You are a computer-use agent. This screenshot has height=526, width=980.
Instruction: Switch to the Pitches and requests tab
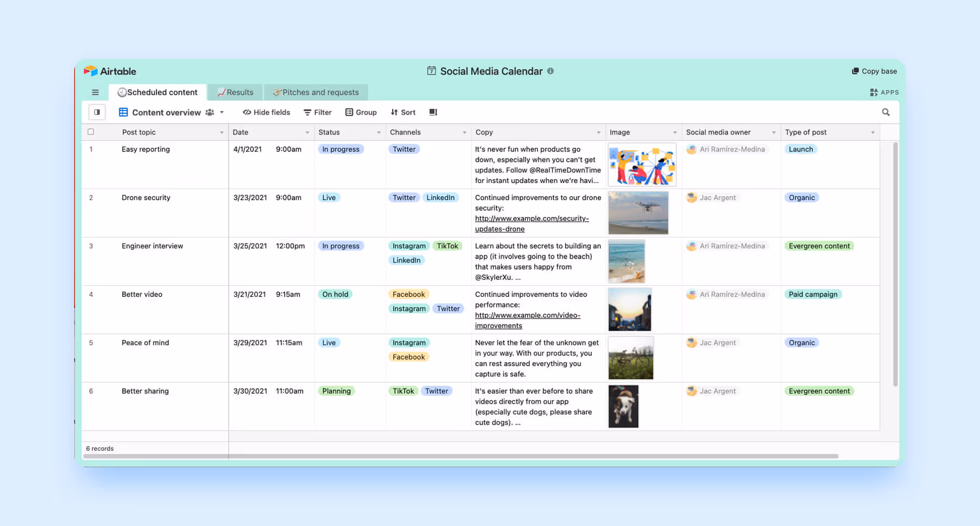coord(316,92)
